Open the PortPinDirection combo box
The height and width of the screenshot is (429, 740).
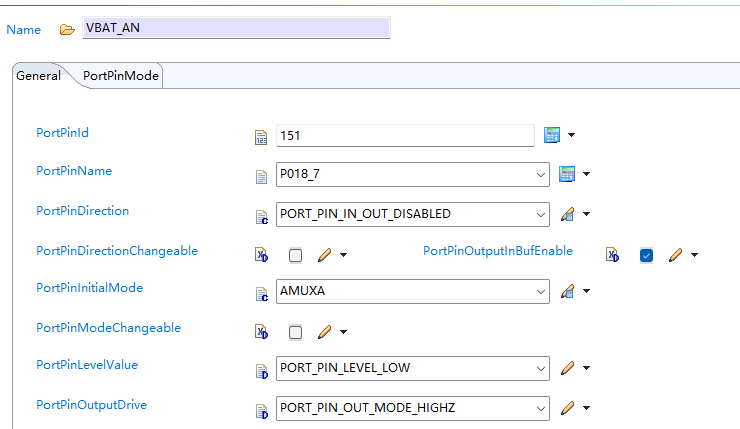[412, 214]
